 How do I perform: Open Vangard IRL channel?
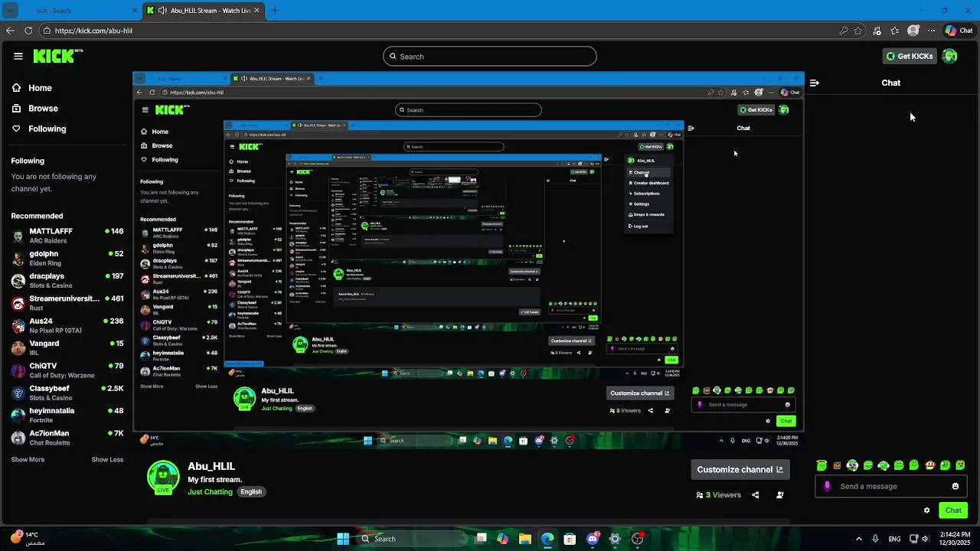click(x=67, y=347)
